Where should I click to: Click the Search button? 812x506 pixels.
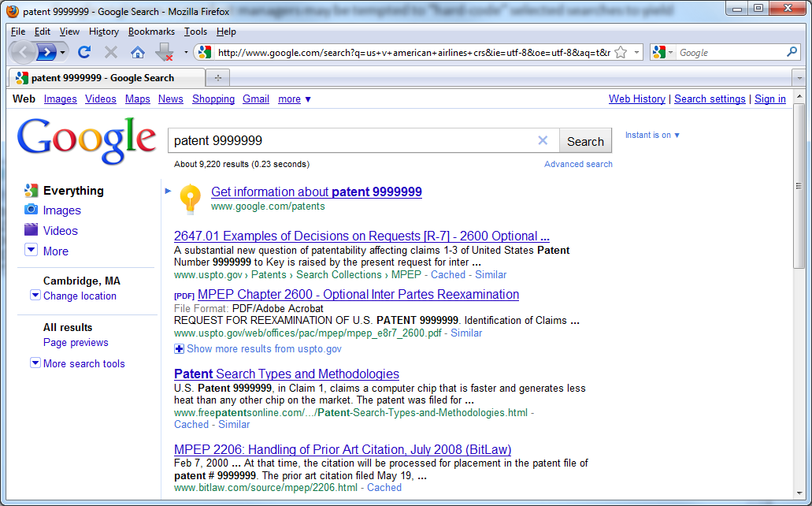click(585, 141)
